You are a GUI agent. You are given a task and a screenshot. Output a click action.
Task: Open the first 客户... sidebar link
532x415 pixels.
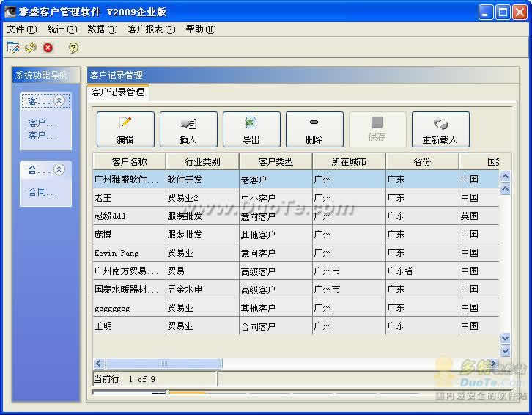pyautogui.click(x=42, y=122)
